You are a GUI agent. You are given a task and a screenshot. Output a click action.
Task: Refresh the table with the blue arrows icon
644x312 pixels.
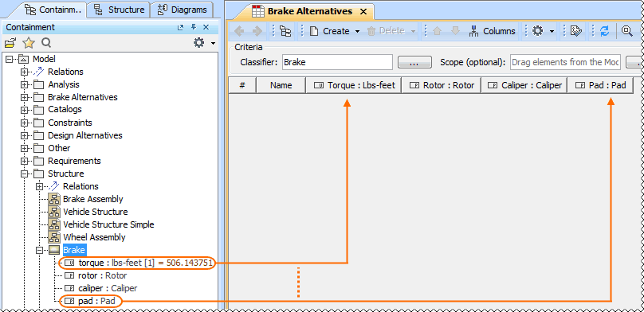pyautogui.click(x=605, y=31)
